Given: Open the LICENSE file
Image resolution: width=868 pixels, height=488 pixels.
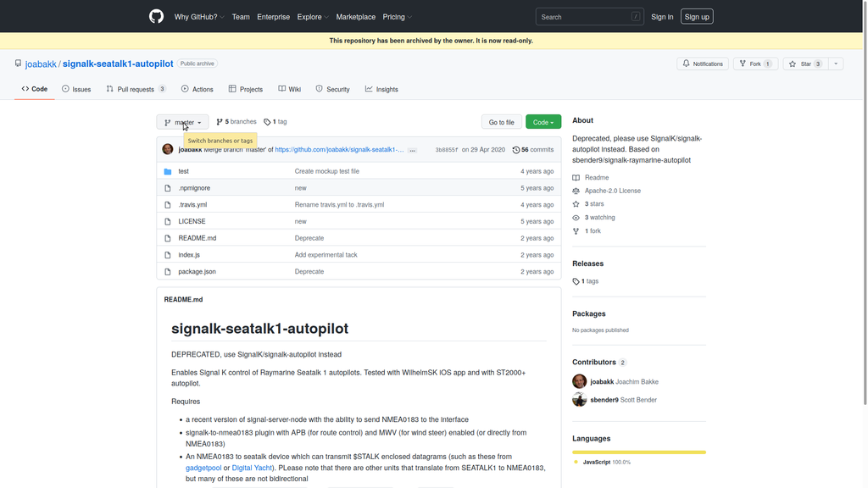Looking at the screenshot, I should click(x=192, y=221).
